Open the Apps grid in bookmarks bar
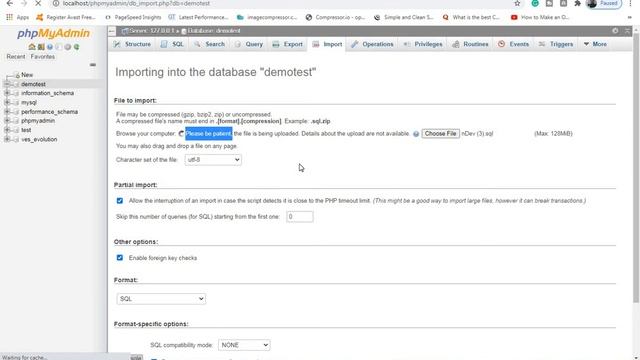Screen dimensions: 640x360 (x=17, y=18)
